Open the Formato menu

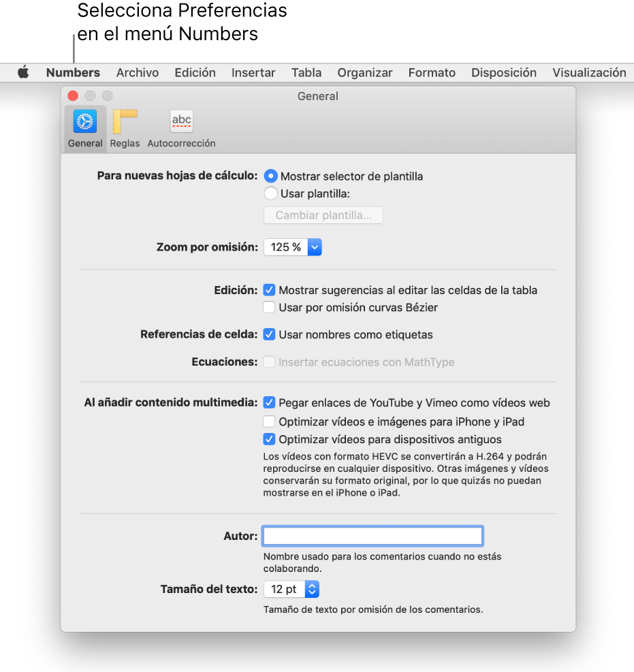(432, 72)
